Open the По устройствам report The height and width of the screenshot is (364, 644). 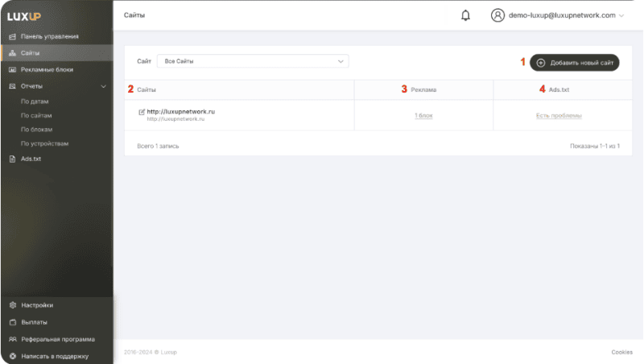(45, 143)
